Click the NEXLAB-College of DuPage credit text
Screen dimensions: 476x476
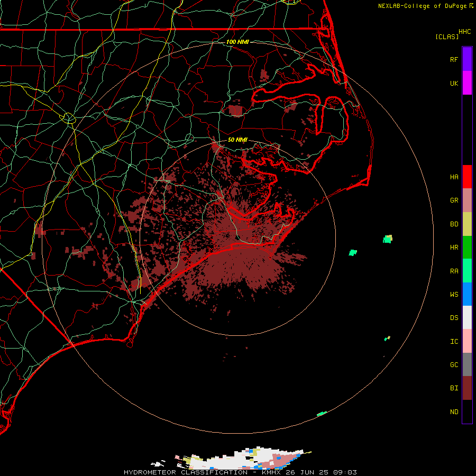click(422, 6)
